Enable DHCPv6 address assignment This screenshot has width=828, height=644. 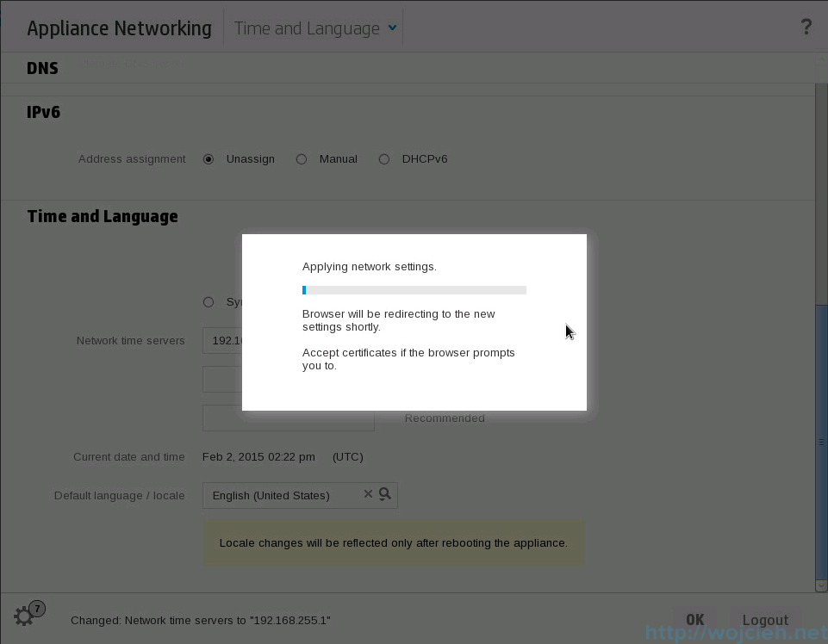383,158
